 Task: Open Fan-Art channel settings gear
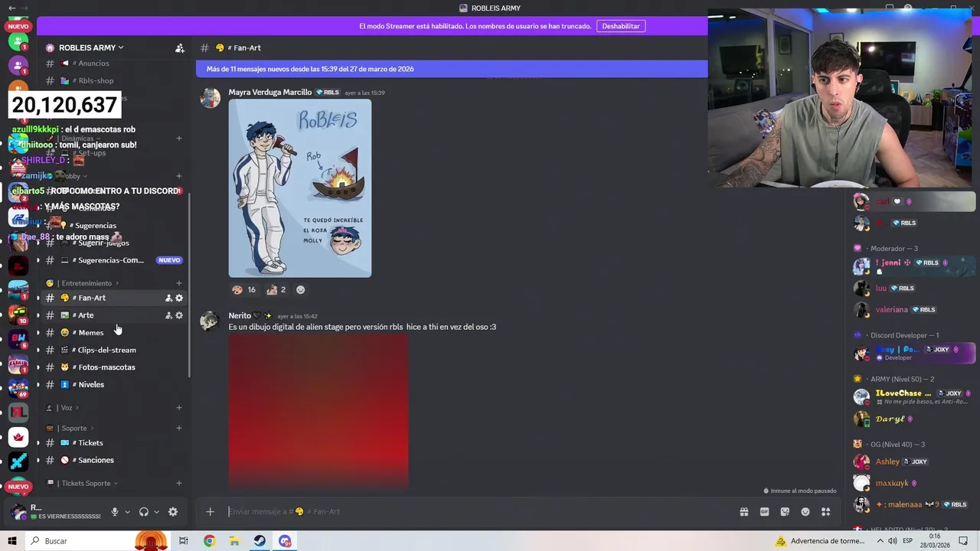[x=179, y=298]
